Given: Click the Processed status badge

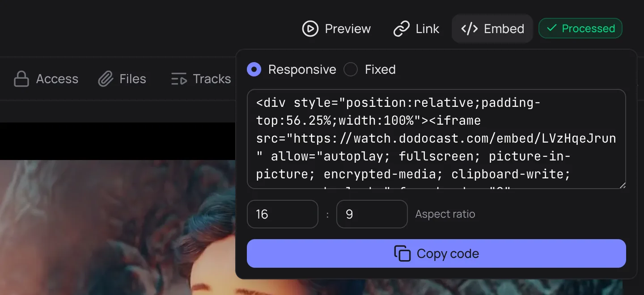Looking at the screenshot, I should pyautogui.click(x=580, y=28).
